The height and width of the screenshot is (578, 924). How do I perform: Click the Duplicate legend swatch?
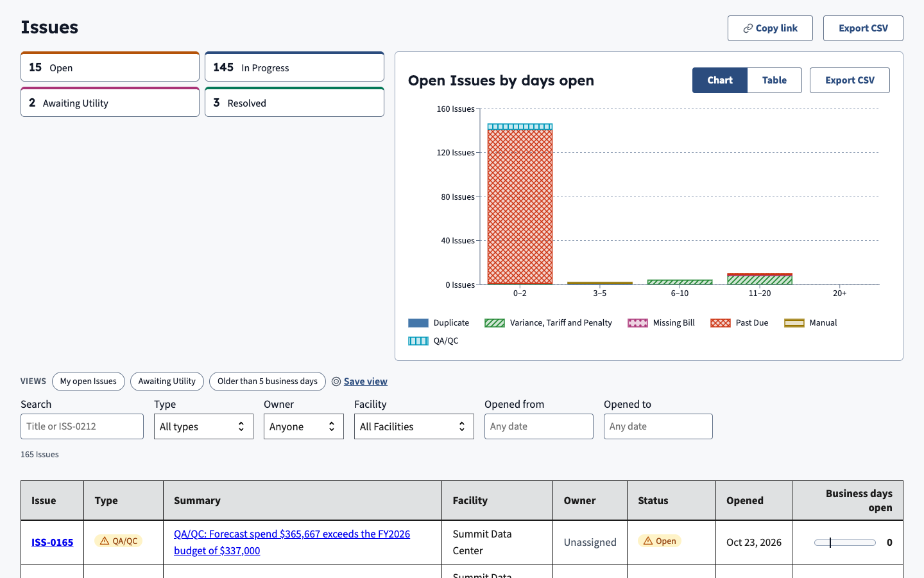tap(418, 323)
